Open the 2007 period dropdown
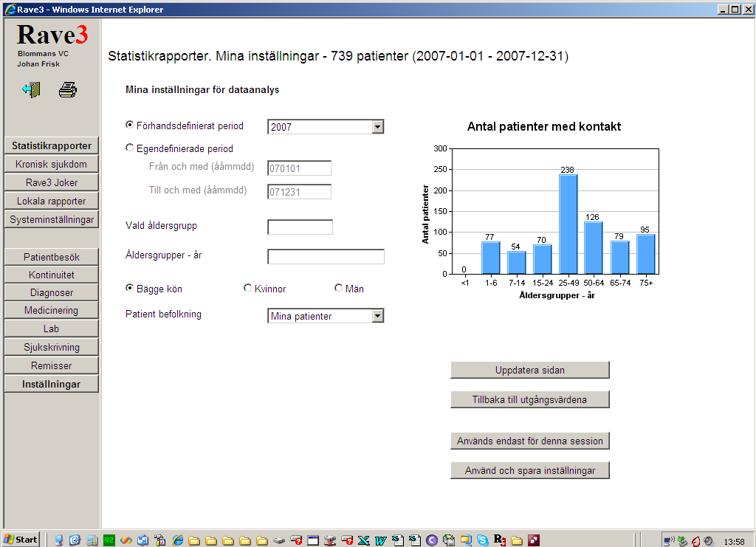The width and height of the screenshot is (756, 547). pos(326,127)
